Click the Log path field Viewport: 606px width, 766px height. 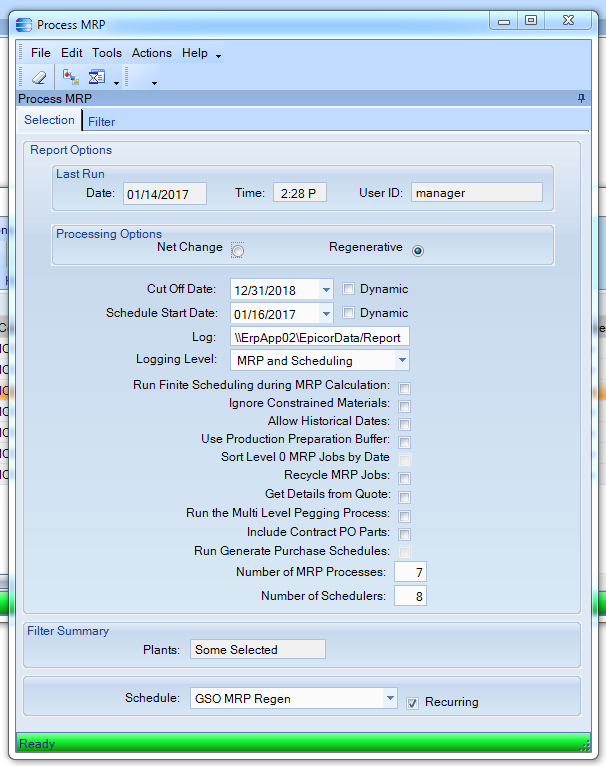point(320,337)
